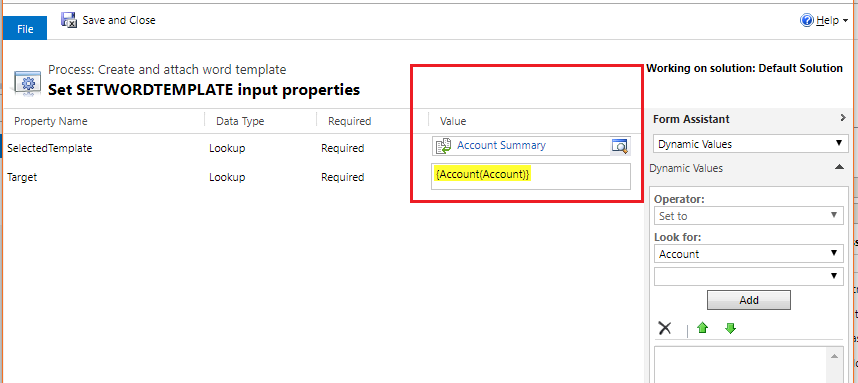Open the Help link
Image resolution: width=858 pixels, height=383 pixels.
[x=827, y=21]
